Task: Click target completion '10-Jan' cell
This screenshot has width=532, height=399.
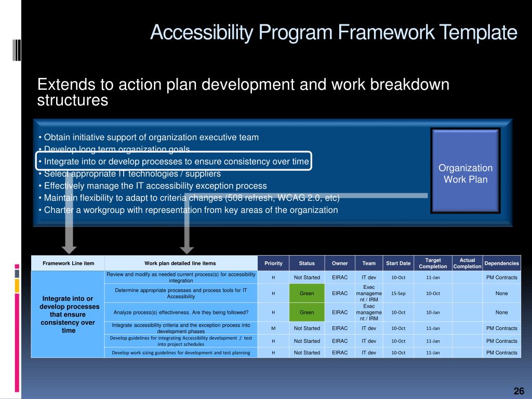Action: (x=433, y=312)
